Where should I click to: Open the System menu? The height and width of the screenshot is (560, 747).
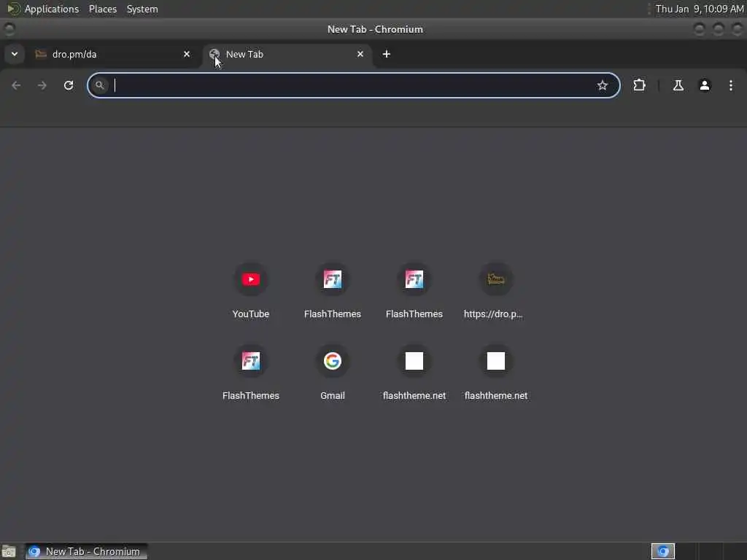click(x=142, y=9)
